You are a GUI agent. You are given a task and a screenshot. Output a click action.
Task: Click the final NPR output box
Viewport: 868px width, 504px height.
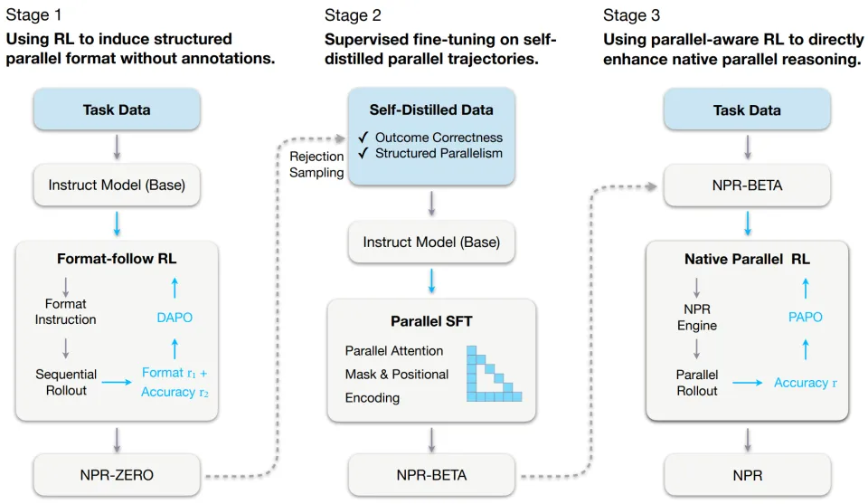(x=748, y=474)
